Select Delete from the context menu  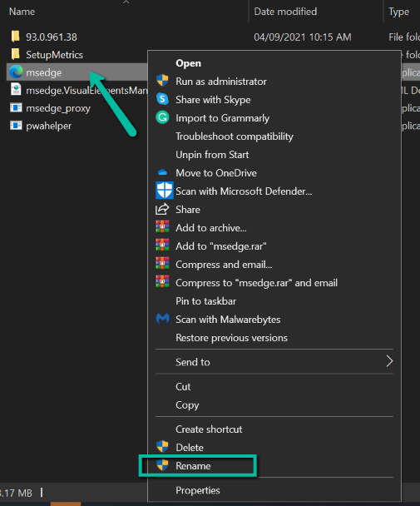tap(190, 448)
